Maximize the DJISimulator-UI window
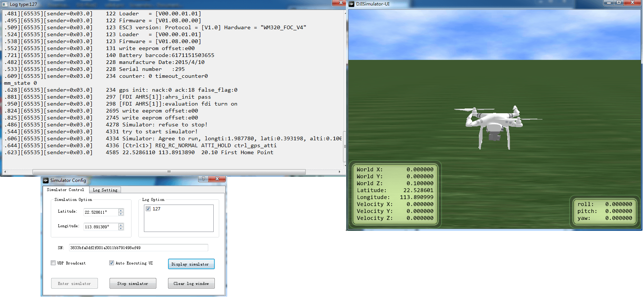644x301 pixels. (x=619, y=3)
